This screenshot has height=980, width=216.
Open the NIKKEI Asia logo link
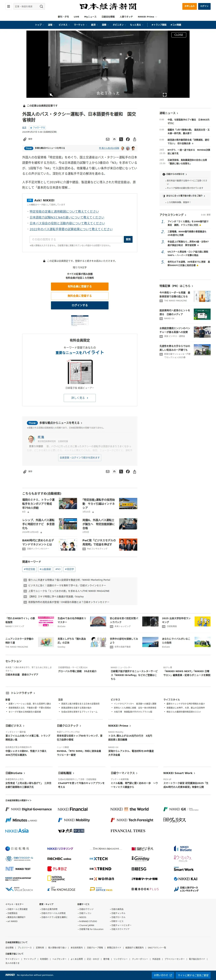(17, 830)
